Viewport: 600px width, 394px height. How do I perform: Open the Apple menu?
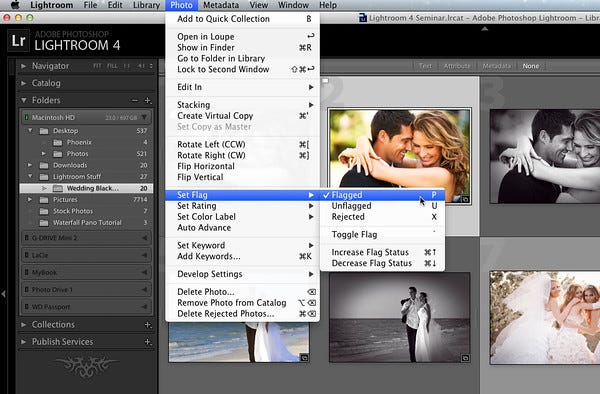(15, 5)
